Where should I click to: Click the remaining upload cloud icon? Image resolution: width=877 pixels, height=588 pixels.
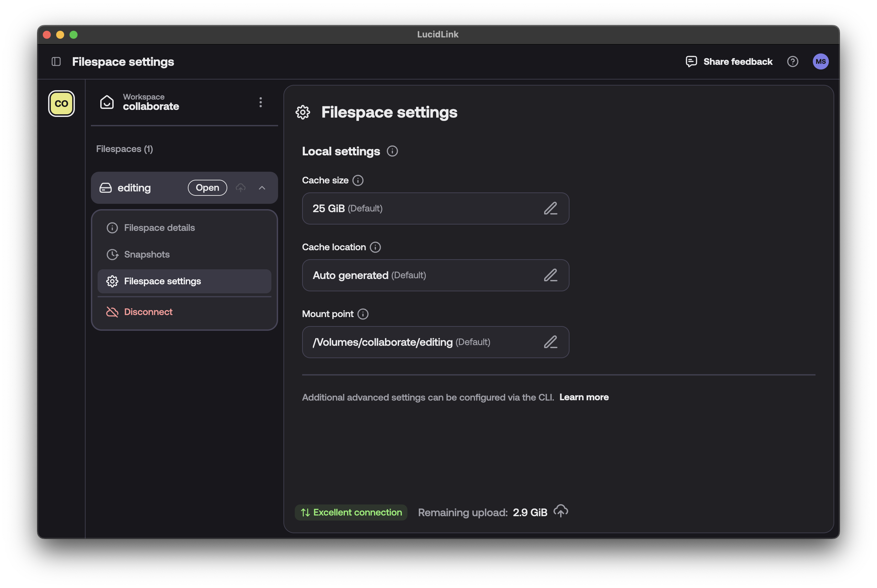(560, 511)
